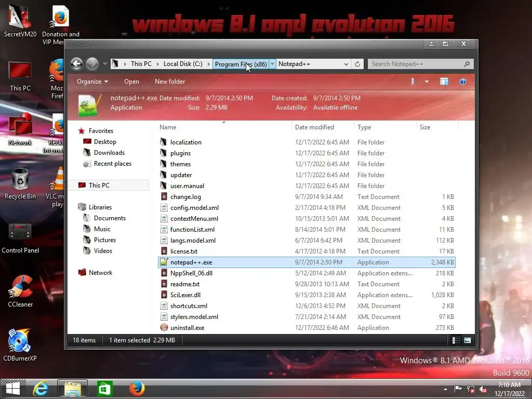Select contextMenu.xml file

coord(194,219)
